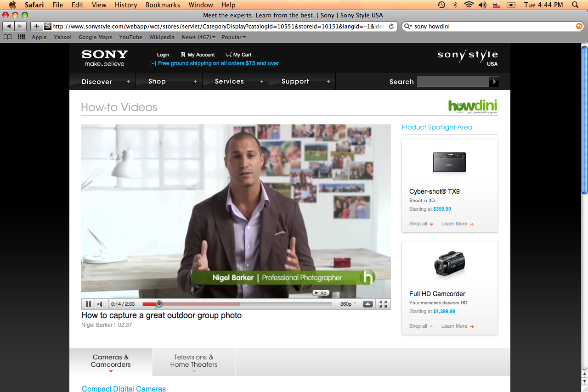Open the US flag input menu
Viewport: 588px width, 392px height.
coord(497,5)
